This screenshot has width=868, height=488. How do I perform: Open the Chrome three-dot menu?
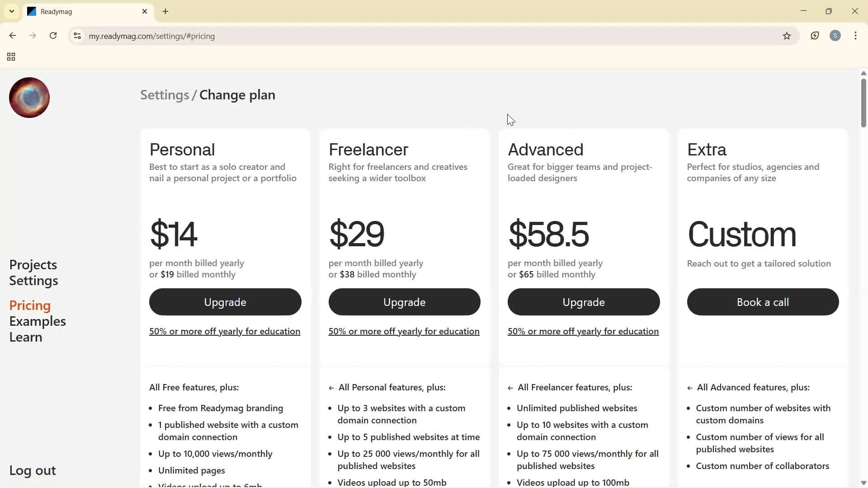pyautogui.click(x=855, y=36)
